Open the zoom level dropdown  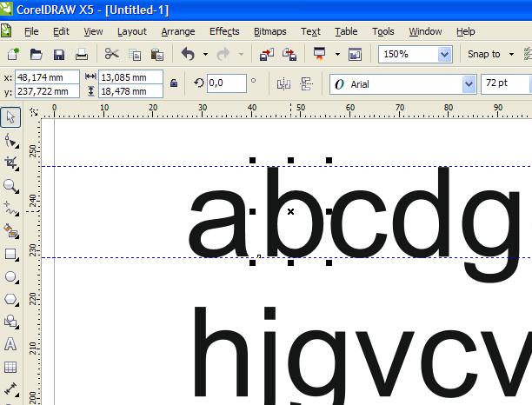click(445, 54)
